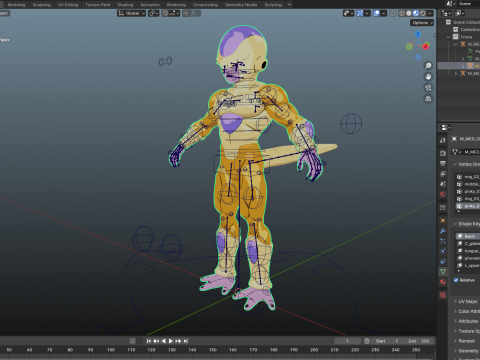The width and height of the screenshot is (480, 360).
Task: Open the pivot point dropdown
Action: (154, 13)
